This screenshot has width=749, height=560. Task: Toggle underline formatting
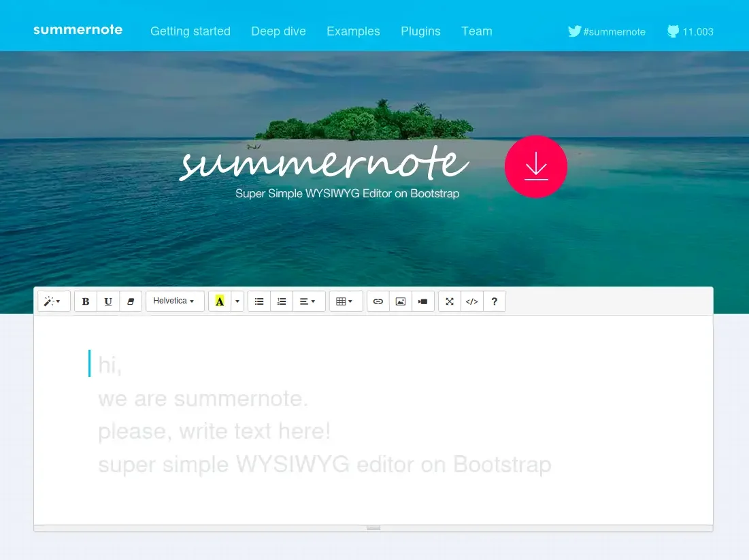tap(108, 301)
